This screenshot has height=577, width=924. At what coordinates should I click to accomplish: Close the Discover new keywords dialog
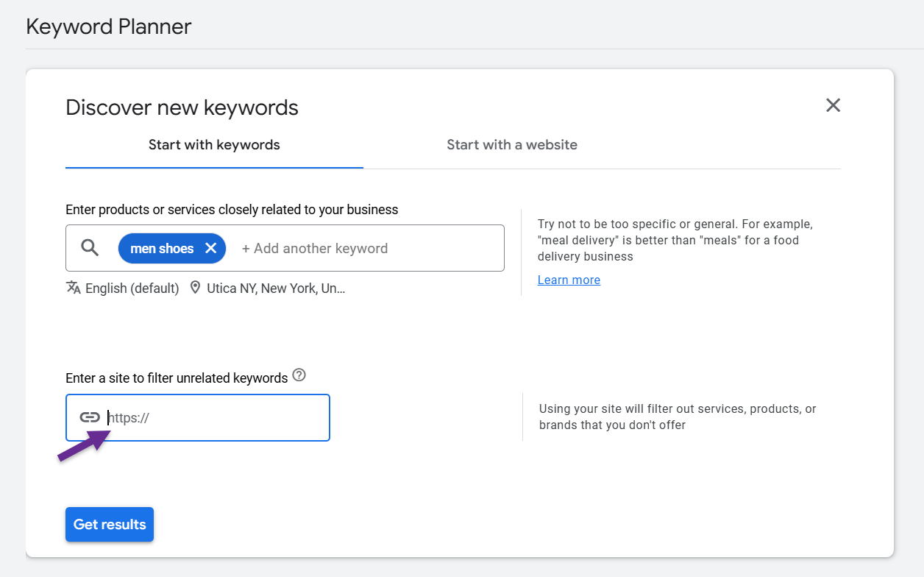(x=833, y=105)
